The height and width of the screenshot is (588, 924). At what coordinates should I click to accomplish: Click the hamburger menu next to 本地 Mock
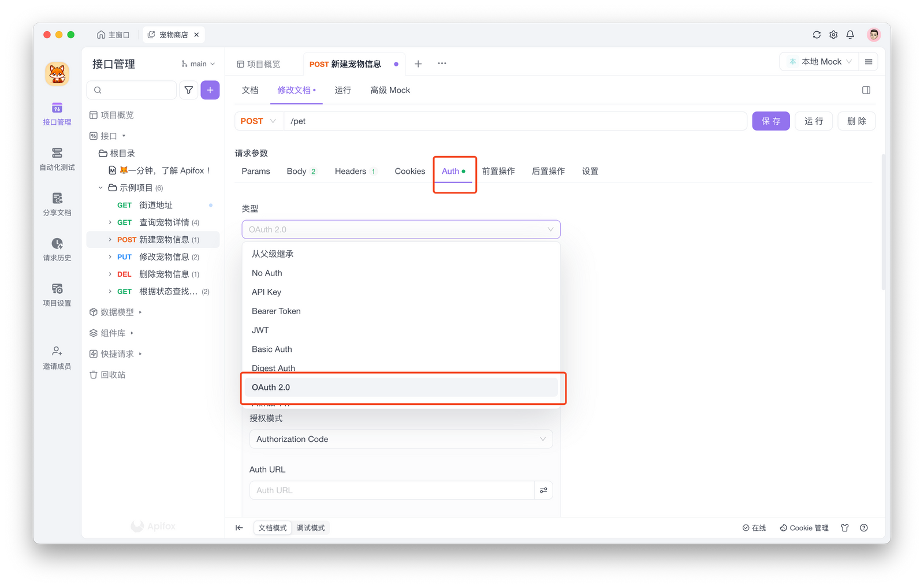869,62
